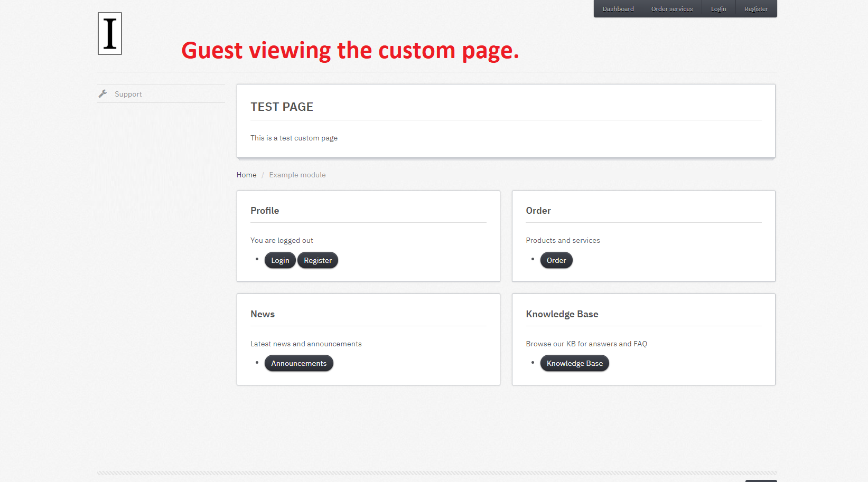This screenshot has height=482, width=868.
Task: Open Announcements from the News panel
Action: click(298, 363)
